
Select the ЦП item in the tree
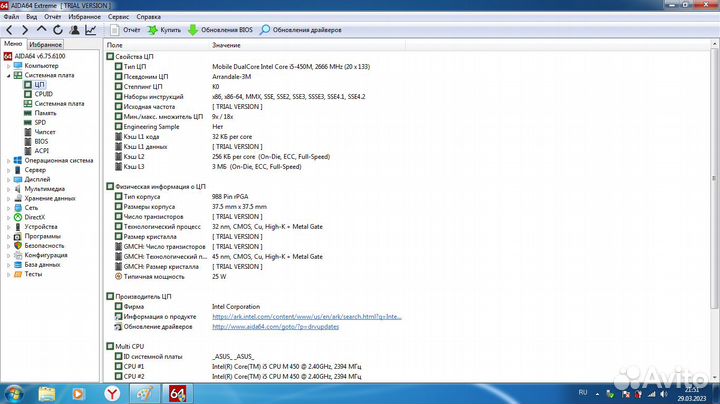pos(34,84)
